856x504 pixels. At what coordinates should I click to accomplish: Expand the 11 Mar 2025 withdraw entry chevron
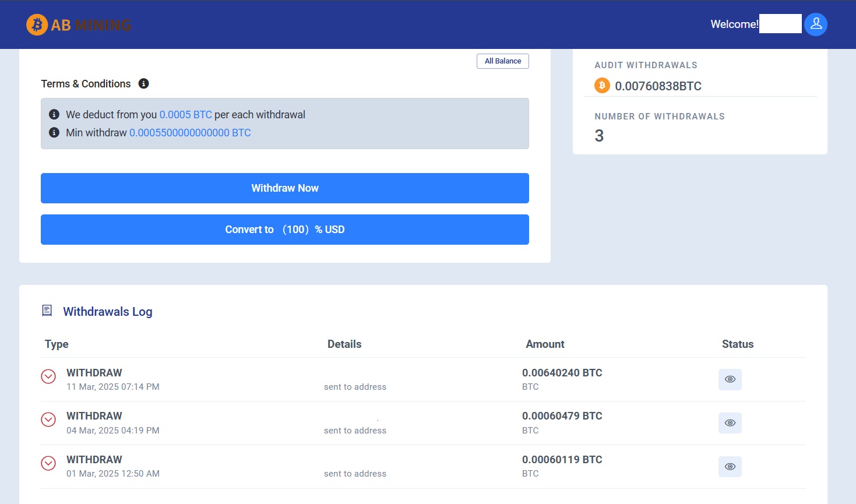click(48, 376)
